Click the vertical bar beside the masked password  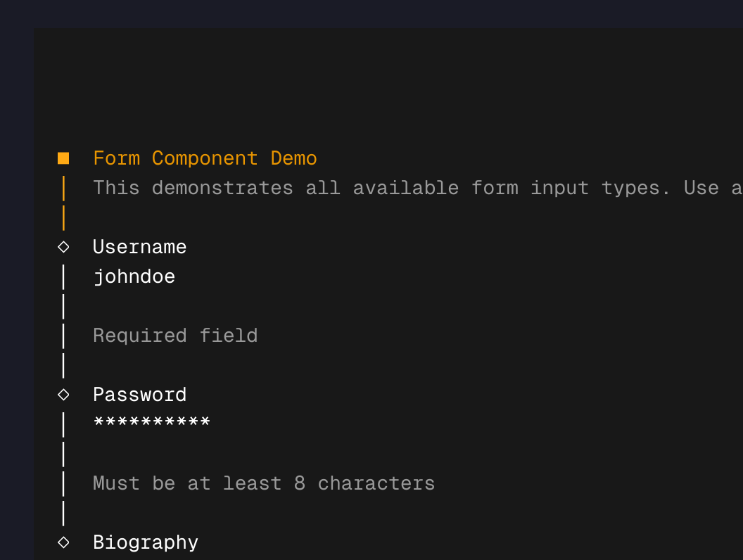tap(63, 424)
